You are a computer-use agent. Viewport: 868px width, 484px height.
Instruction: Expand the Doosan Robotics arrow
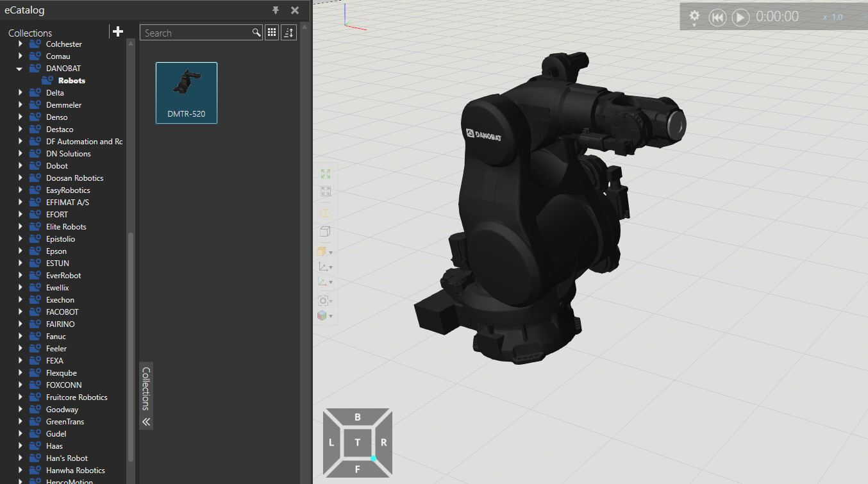coord(20,178)
